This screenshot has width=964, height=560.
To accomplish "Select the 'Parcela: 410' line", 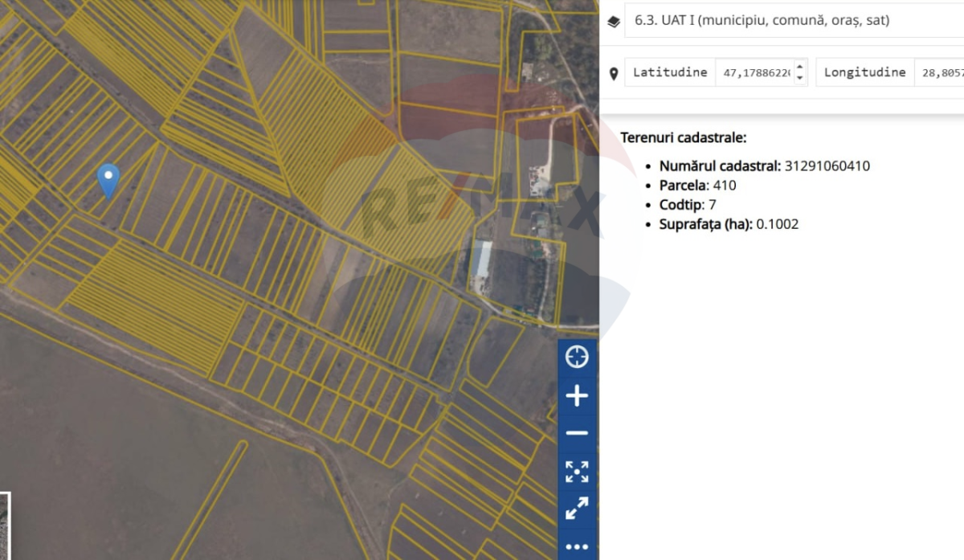I will 697,186.
